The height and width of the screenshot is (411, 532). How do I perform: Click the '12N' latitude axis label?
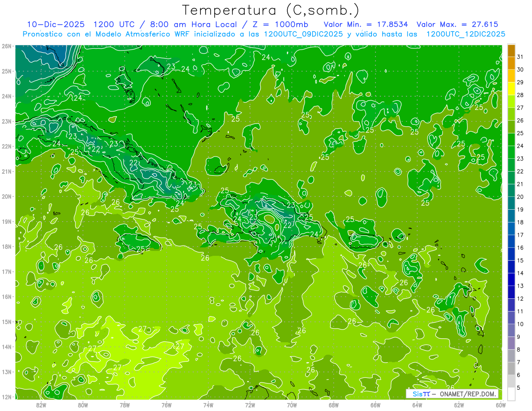pos(7,397)
